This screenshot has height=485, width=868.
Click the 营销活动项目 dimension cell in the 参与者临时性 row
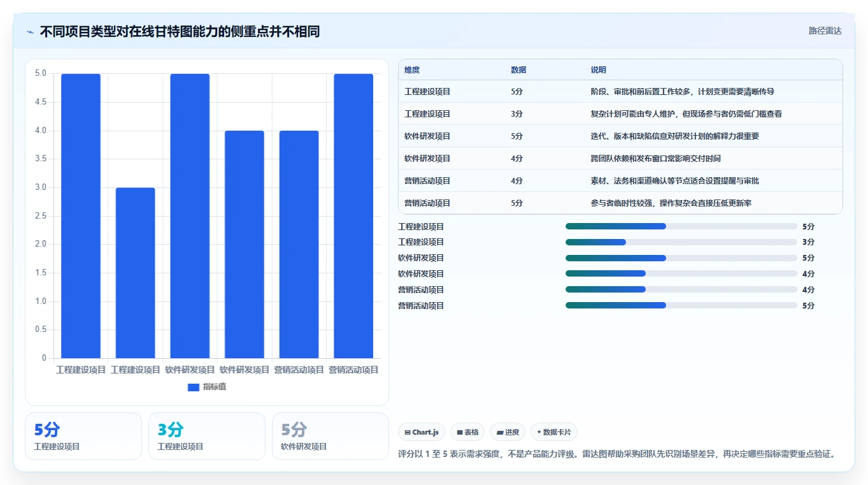[427, 203]
